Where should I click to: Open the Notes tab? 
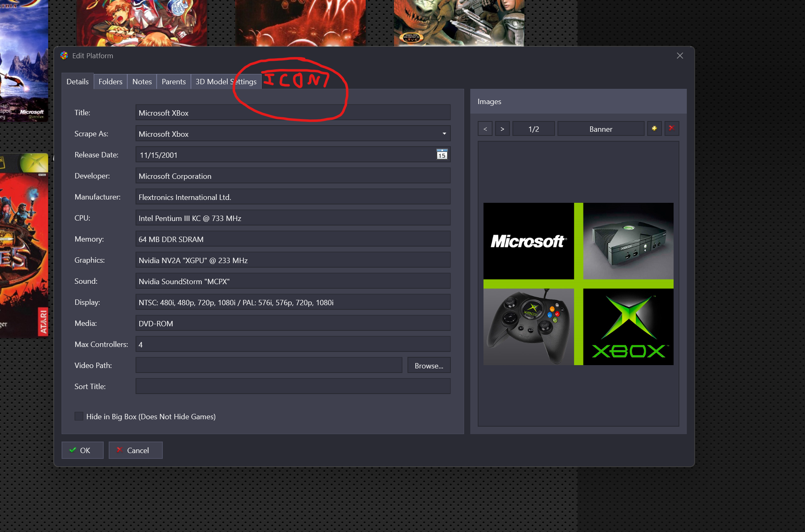tap(142, 81)
